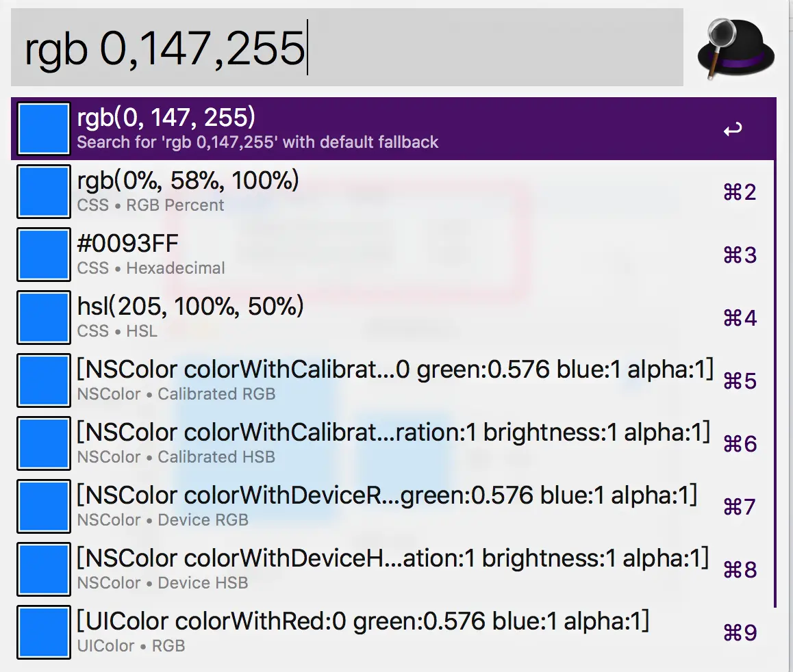This screenshot has width=793, height=672.
Task: Choose the NSColor Device HSB result
Action: tap(394, 569)
